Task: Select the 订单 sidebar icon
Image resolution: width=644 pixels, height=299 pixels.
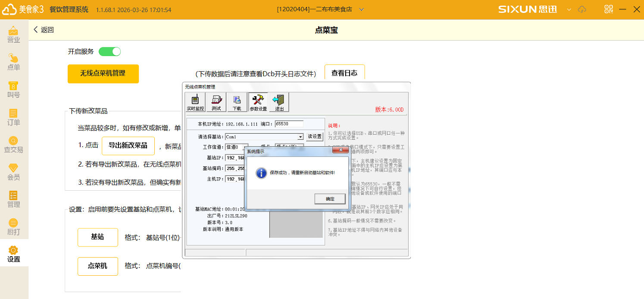Action: (14, 117)
